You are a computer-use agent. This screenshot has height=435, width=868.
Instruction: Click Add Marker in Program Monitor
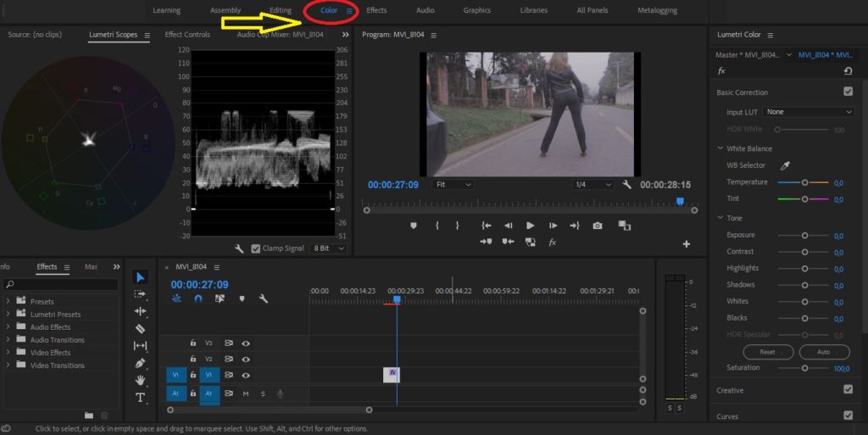tap(413, 226)
